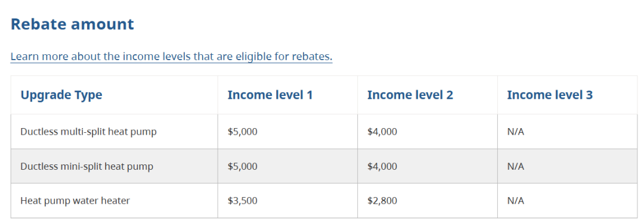This screenshot has height=224, width=644.
Task: Click the mini-split $5,000 level 1 amount
Action: click(x=242, y=167)
